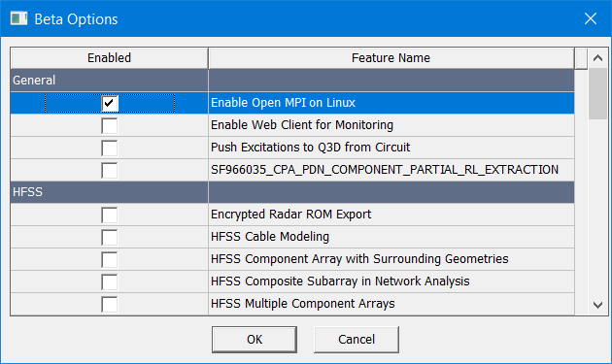Turn on HFSS Cable Modeling checkbox

tap(109, 237)
